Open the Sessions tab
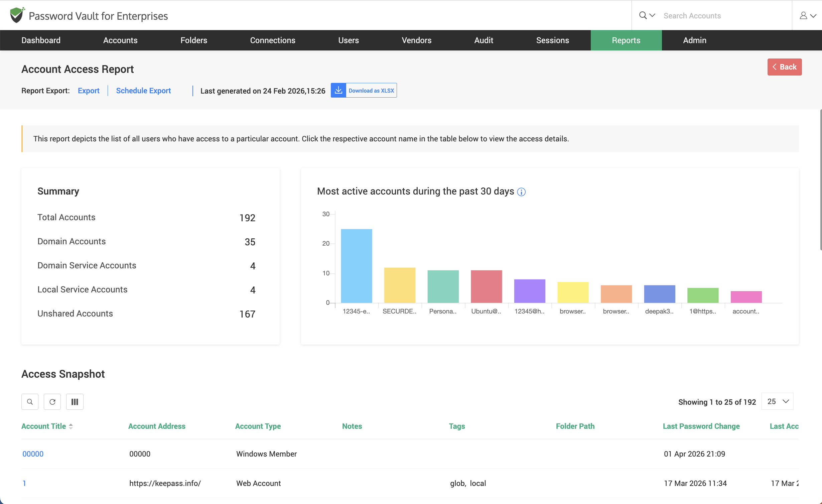822x504 pixels. tap(553, 40)
